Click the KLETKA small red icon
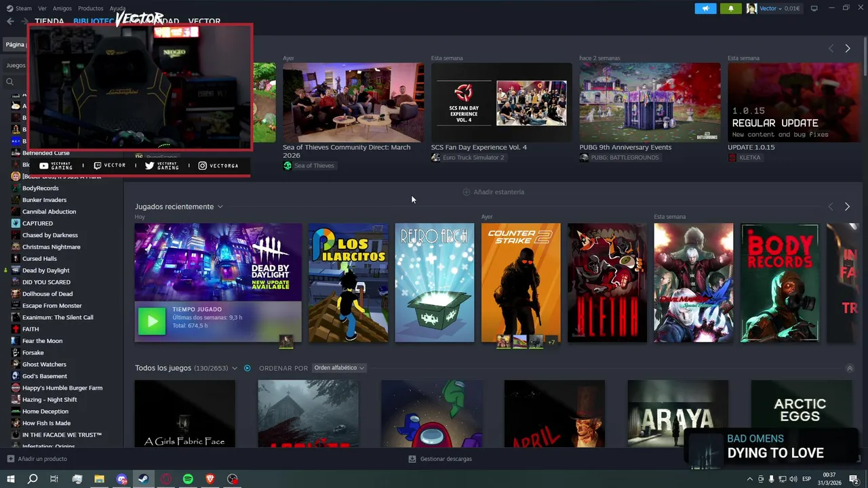 click(732, 157)
